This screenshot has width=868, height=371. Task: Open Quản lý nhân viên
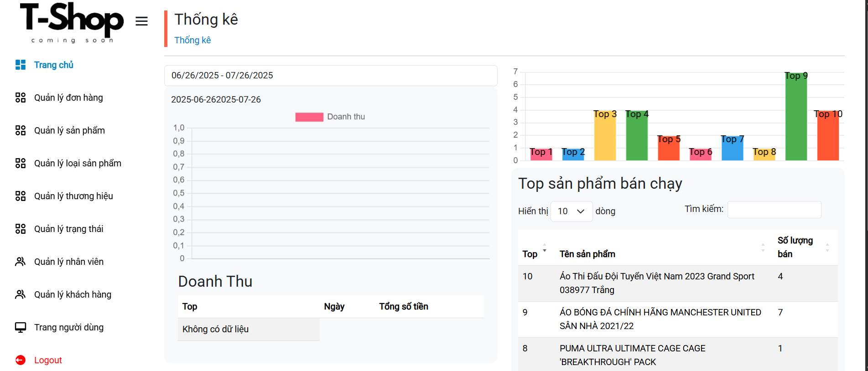point(69,262)
